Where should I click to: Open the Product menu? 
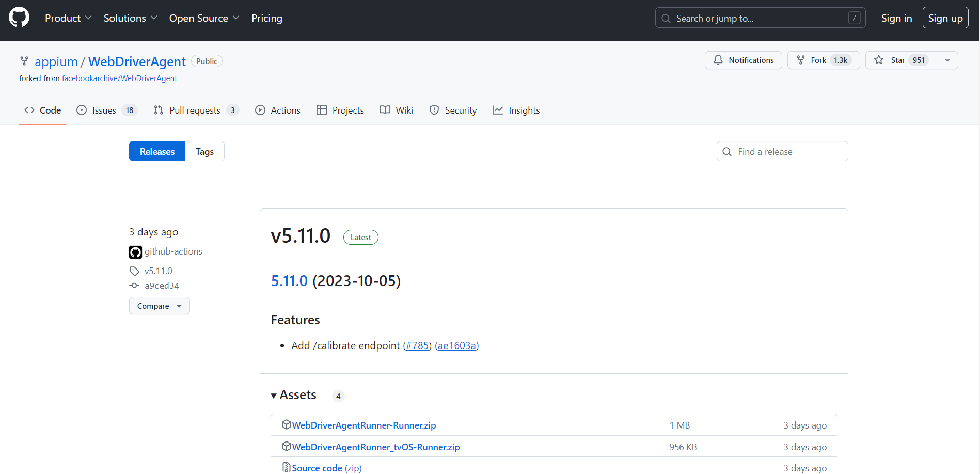[x=68, y=18]
